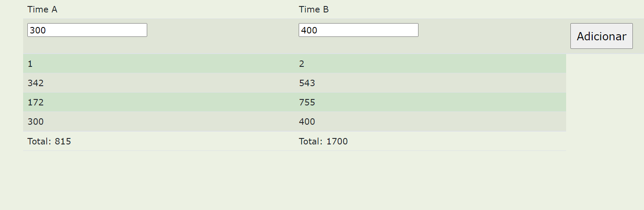
Task: Select the cell showing 755
Action: (x=430, y=102)
